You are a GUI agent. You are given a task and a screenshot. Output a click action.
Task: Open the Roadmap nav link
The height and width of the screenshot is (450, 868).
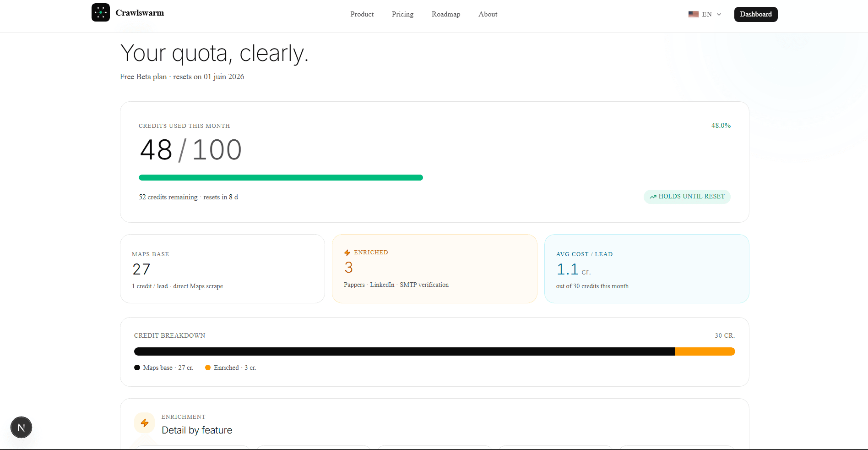446,14
